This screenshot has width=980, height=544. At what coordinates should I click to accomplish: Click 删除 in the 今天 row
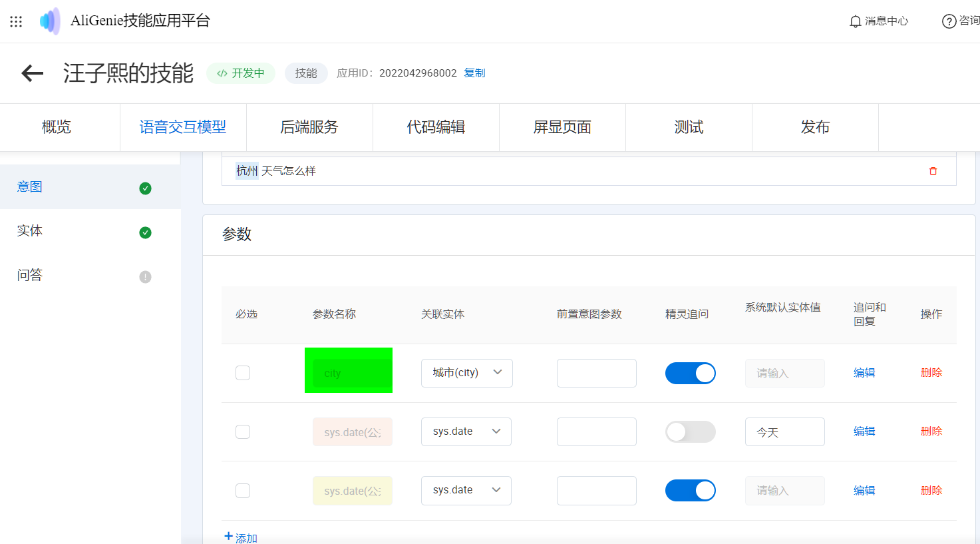(x=931, y=431)
